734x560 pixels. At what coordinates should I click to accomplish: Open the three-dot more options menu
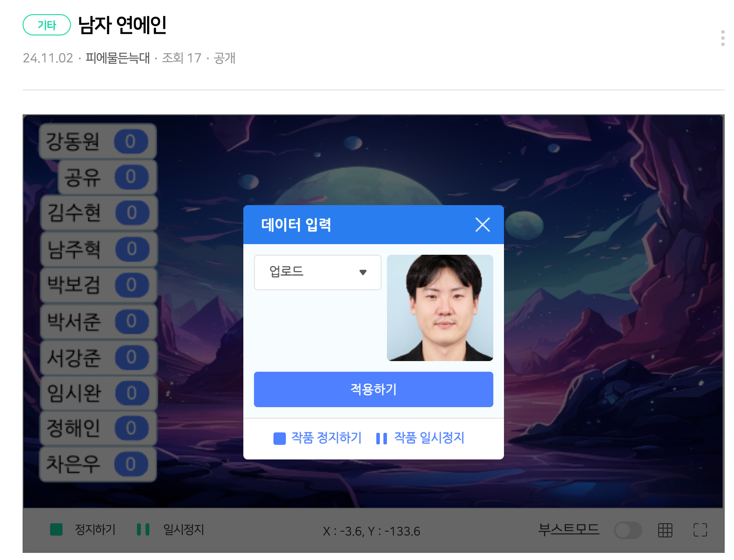(722, 38)
